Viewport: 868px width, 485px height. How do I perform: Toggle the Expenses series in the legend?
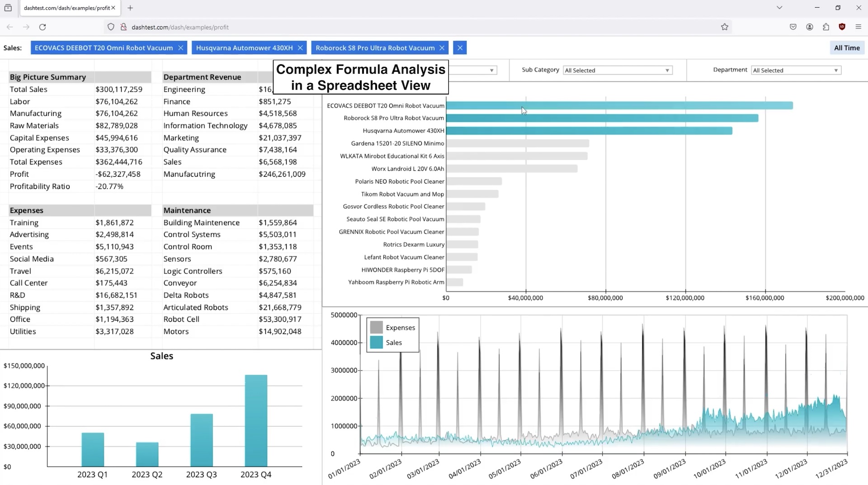pos(400,327)
